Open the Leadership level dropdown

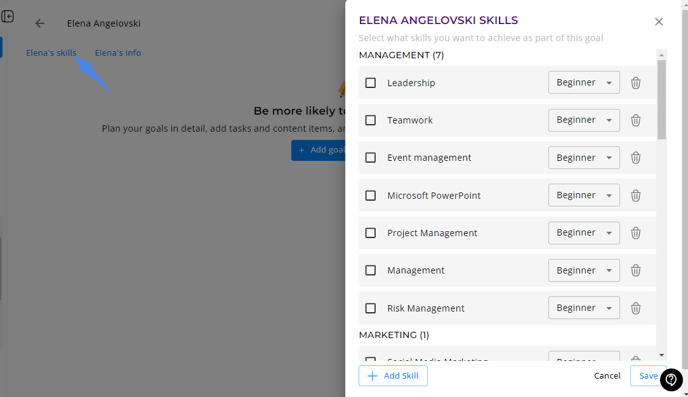pos(584,82)
